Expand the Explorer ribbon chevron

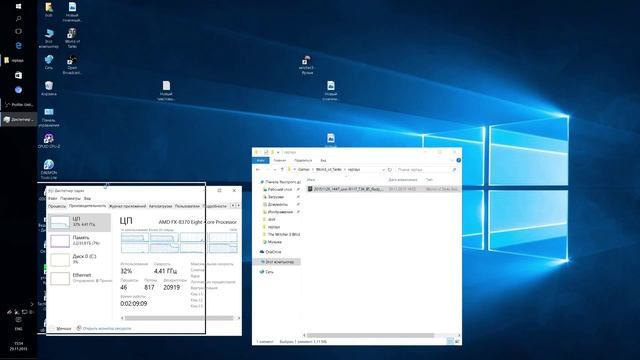pyautogui.click(x=452, y=160)
